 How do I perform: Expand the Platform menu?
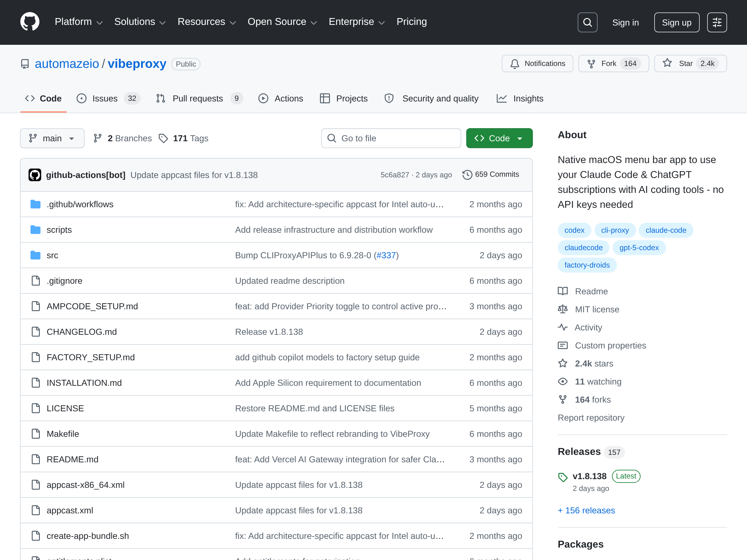click(x=78, y=22)
